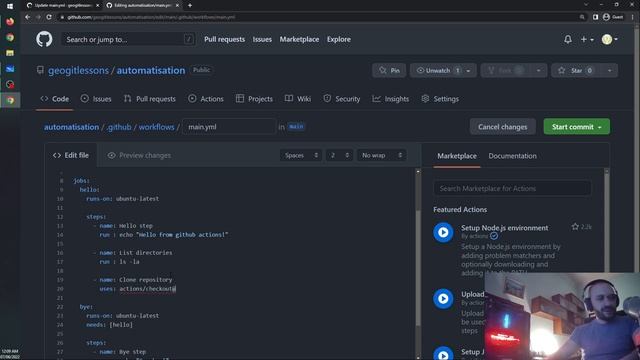Open the user avatar menu
The width and height of the screenshot is (640, 360).
609,39
